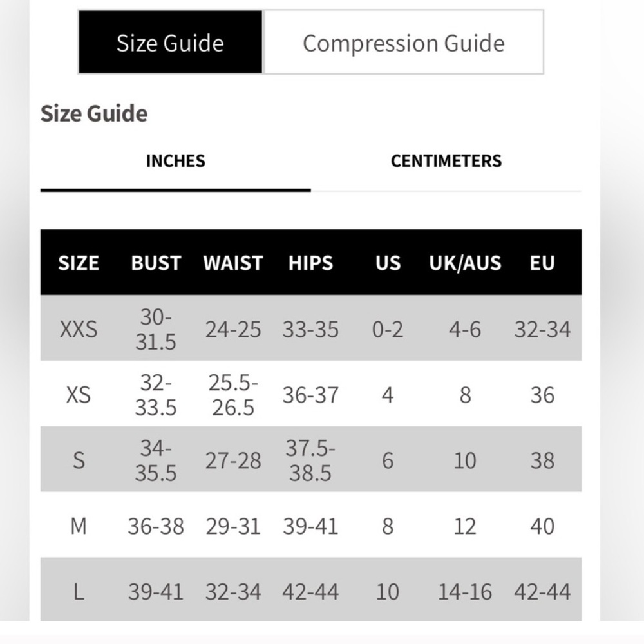Click the EU column header
Viewport: 644px width, 644px height.
[542, 263]
